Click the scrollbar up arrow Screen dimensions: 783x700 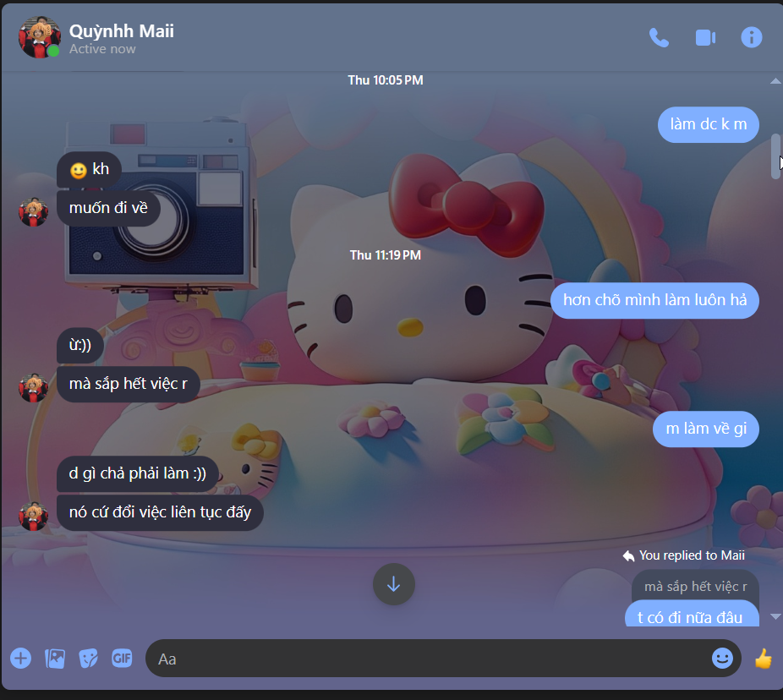[775, 80]
